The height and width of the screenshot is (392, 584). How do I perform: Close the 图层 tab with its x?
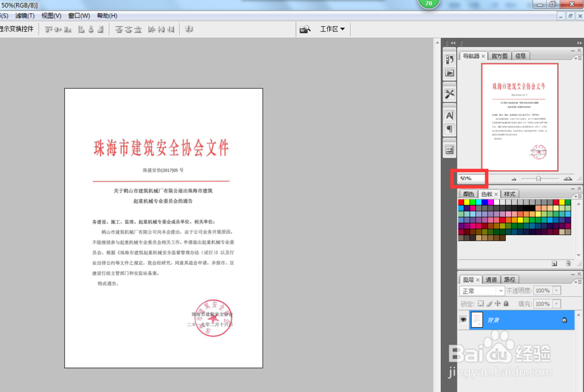coord(478,279)
